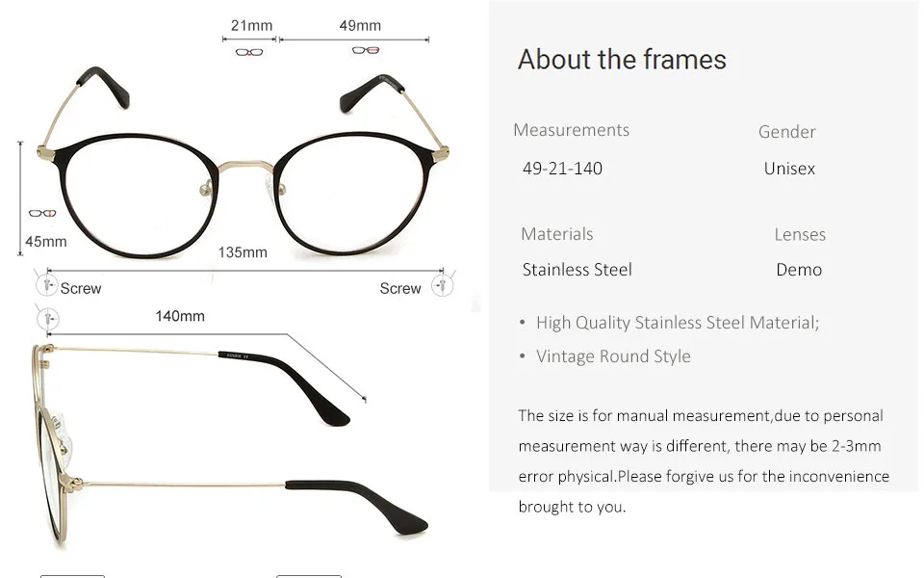Click the lens-width glasses icon under 49mm
Screen dimensions: 924x578
tap(366, 50)
